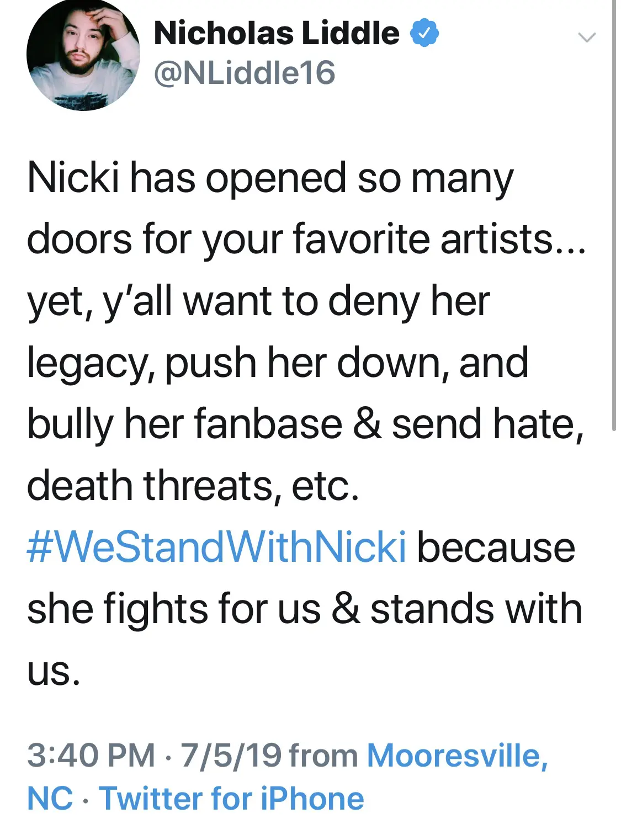Tap the line "she fights for us & stands with"
The height and width of the screenshot is (840, 621).
tap(305, 609)
